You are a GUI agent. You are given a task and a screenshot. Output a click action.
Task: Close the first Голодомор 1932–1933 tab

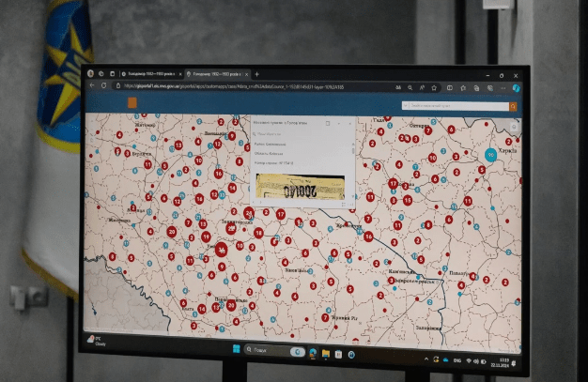tap(180, 74)
